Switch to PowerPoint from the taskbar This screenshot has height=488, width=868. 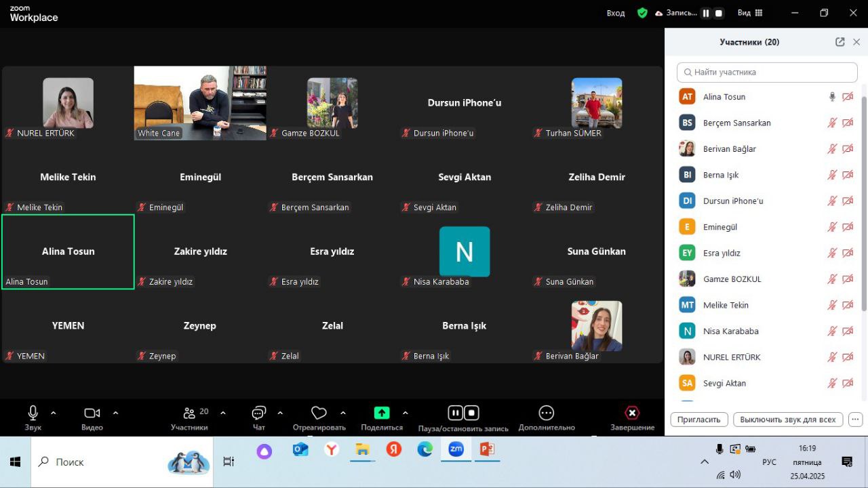point(487,449)
